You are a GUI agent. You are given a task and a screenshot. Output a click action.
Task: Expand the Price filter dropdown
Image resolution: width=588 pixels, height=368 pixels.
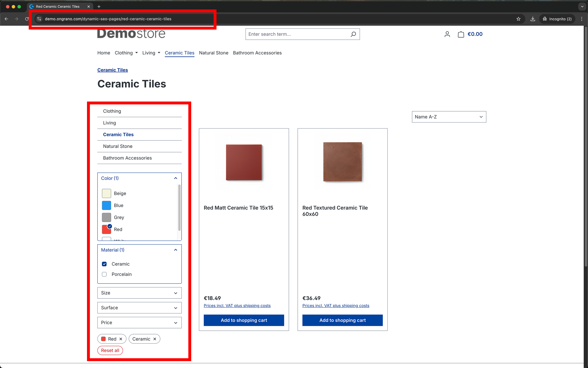pos(140,323)
